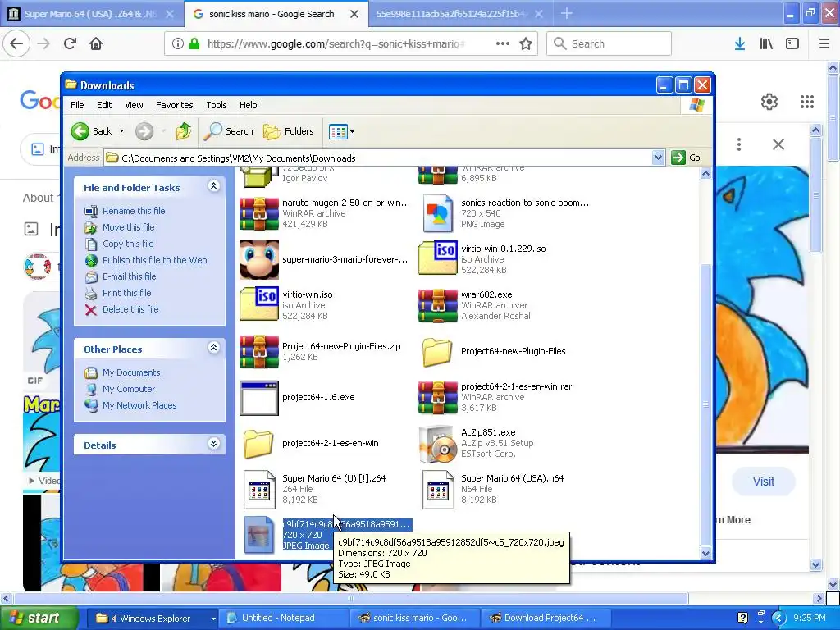Collapse the Other Places panel
This screenshot has height=630, width=840.
tap(213, 348)
